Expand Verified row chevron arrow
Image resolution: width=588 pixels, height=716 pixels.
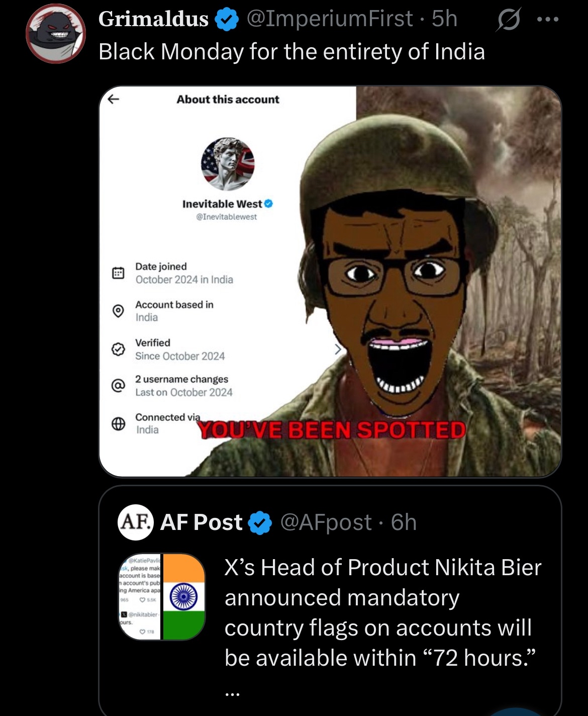[338, 349]
